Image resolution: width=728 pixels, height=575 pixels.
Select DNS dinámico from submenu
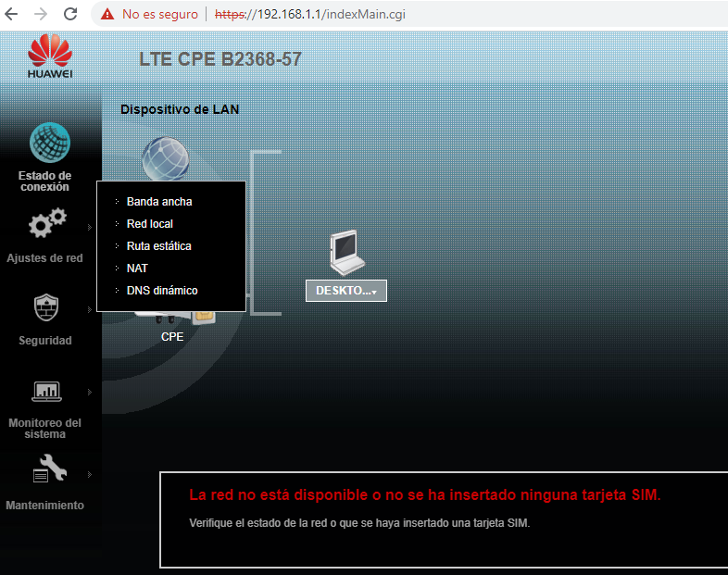[x=162, y=291]
